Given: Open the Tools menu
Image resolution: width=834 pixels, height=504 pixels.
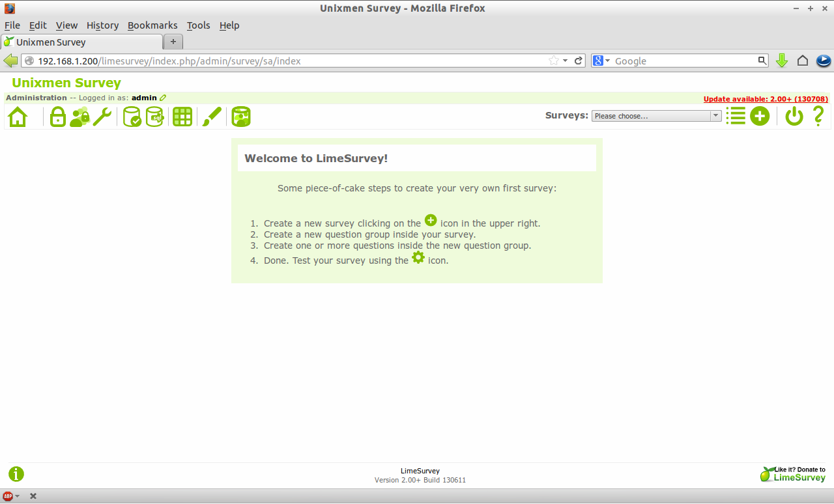Looking at the screenshot, I should coord(198,25).
